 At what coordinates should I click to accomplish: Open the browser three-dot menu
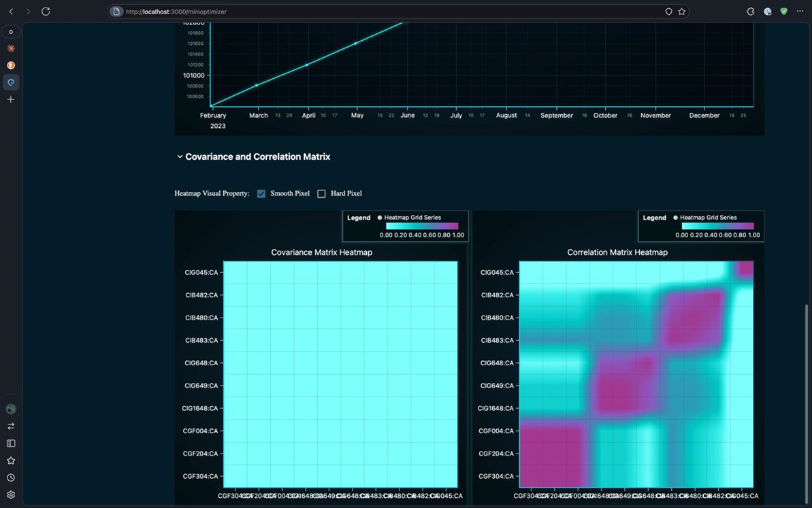(x=800, y=12)
